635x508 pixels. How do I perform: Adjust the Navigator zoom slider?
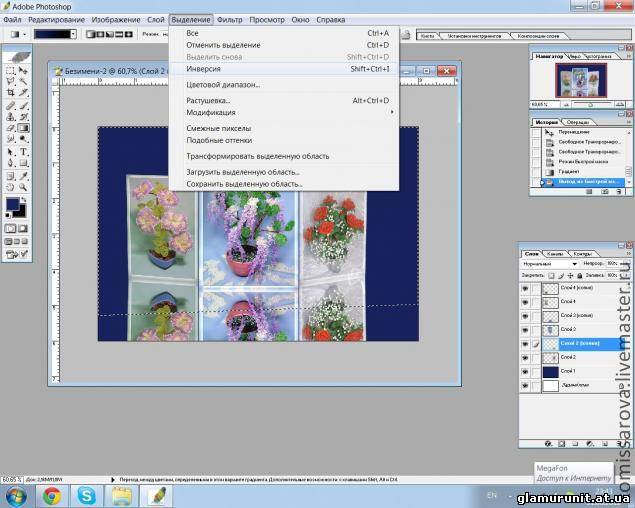(x=590, y=105)
